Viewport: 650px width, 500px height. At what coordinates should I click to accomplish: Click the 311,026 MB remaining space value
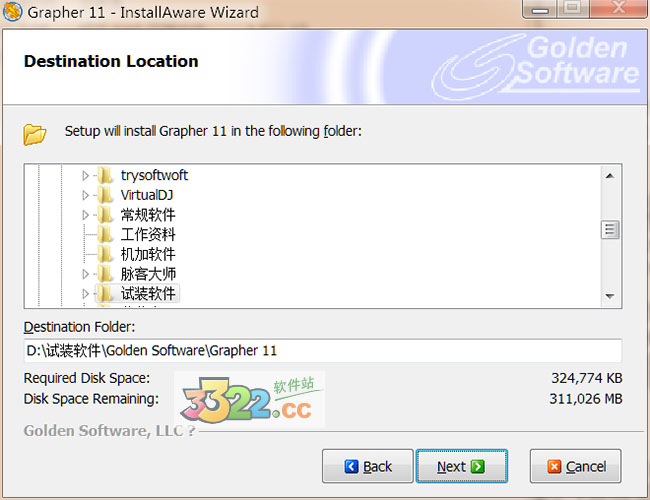pos(586,399)
